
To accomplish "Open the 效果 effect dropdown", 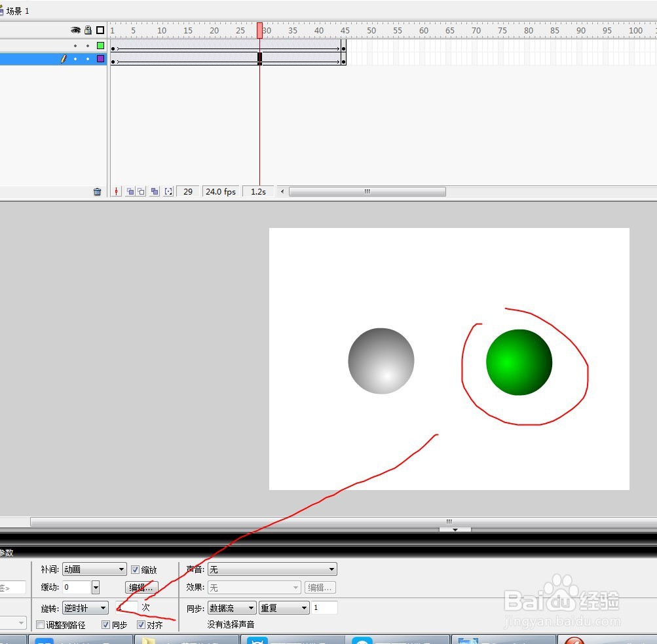I will 254,588.
